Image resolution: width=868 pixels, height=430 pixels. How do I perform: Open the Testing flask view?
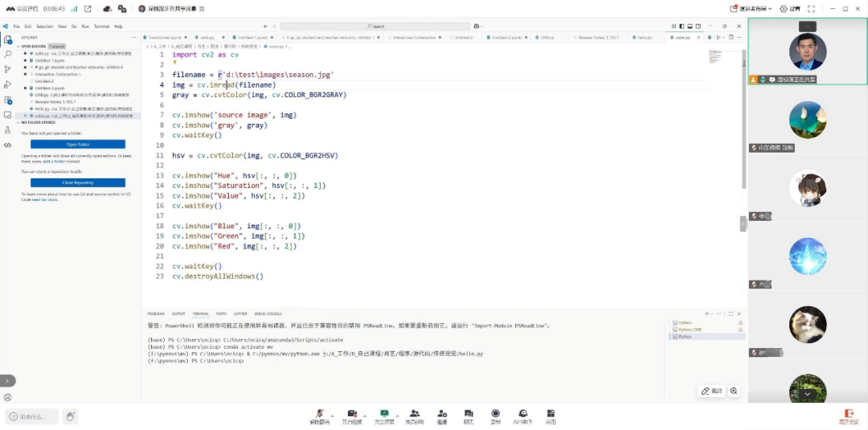(x=8, y=130)
